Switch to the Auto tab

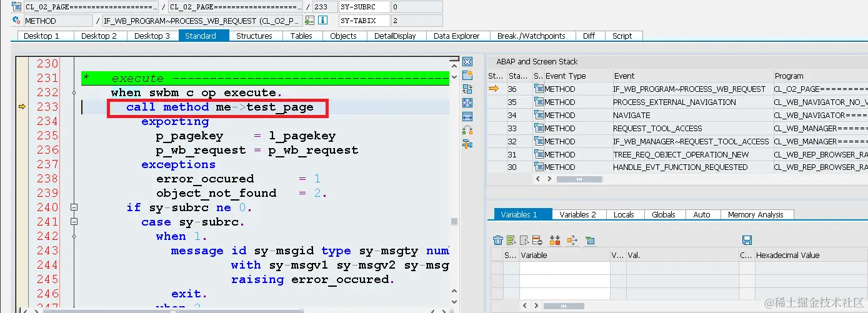click(702, 214)
